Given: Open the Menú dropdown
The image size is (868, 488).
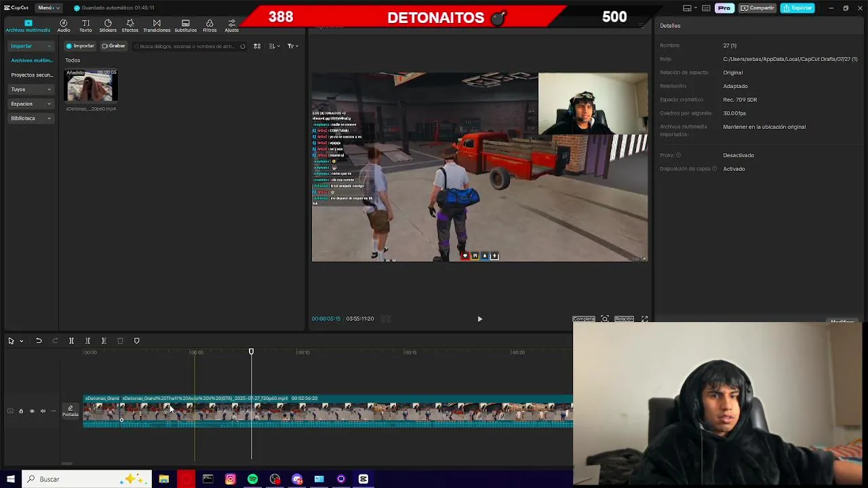Looking at the screenshot, I should (48, 7).
